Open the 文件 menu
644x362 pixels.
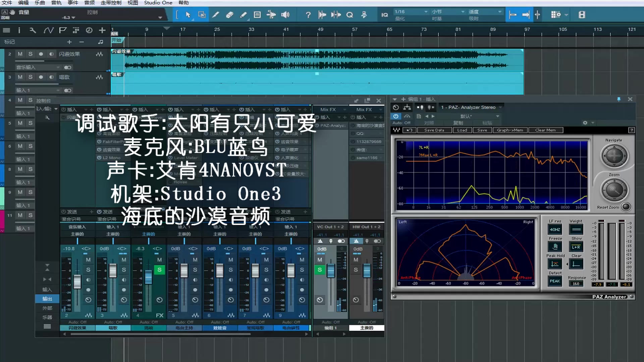pyautogui.click(x=7, y=3)
